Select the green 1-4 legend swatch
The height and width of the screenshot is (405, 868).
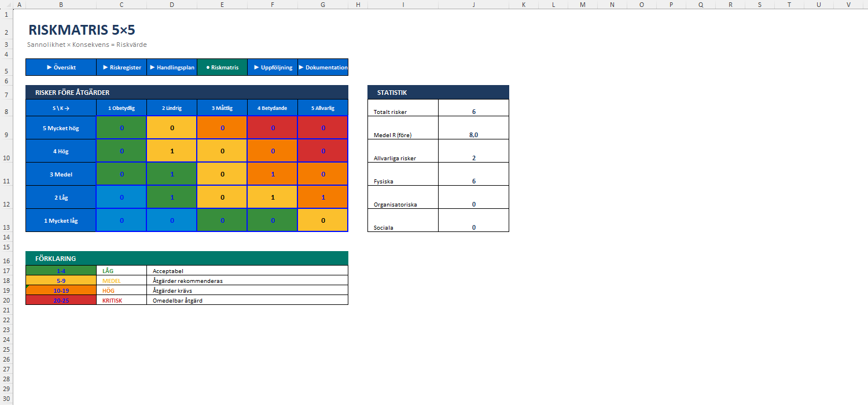[61, 270]
